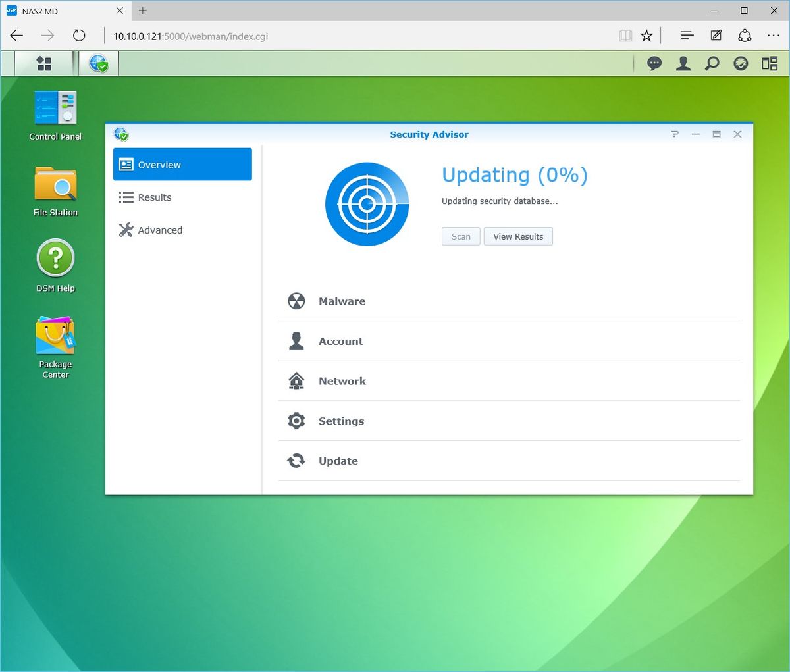Open the user options person icon
This screenshot has height=672, width=790.
click(x=683, y=63)
